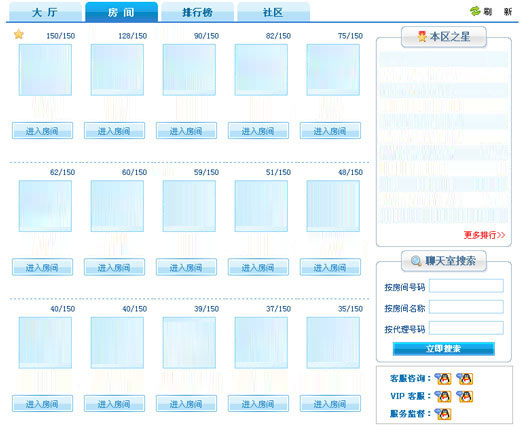This screenshot has height=435, width=528.
Task: Click medal icon in 本区之星 header
Action: pos(422,36)
